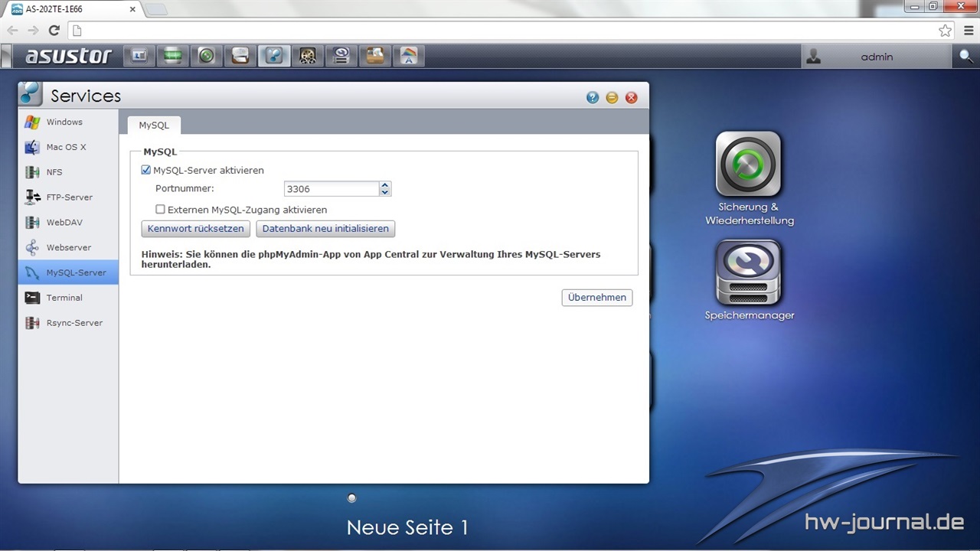This screenshot has width=980, height=551.
Task: Select Windows in Services sidebar
Action: [68, 122]
